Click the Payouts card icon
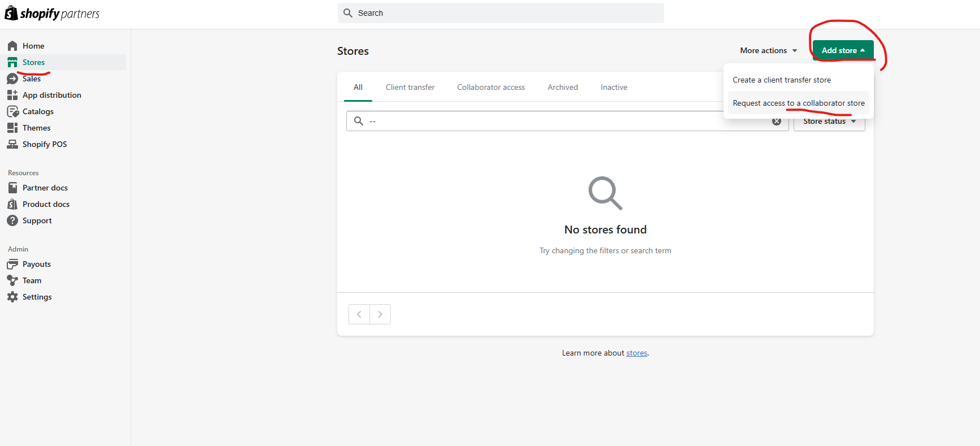This screenshot has width=980, height=446. pyautogui.click(x=12, y=264)
